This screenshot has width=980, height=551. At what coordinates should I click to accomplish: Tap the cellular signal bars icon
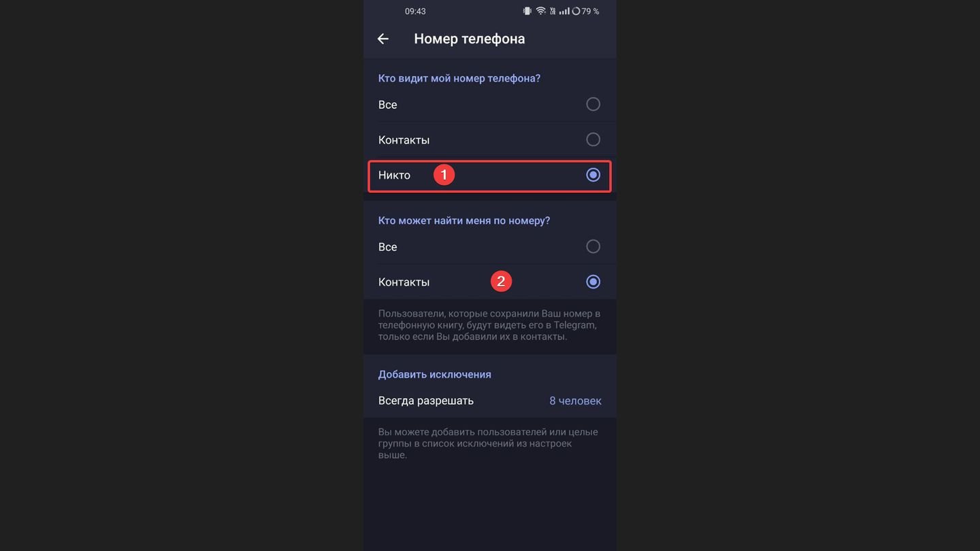(563, 11)
